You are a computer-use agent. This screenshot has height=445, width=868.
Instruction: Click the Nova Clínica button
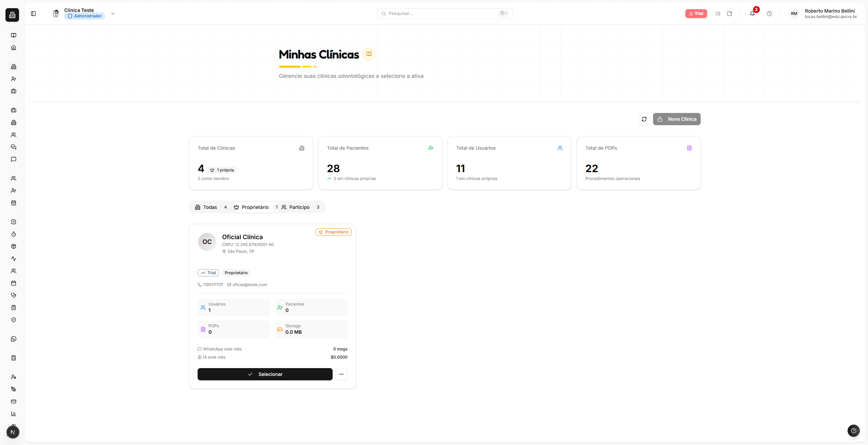pyautogui.click(x=677, y=119)
